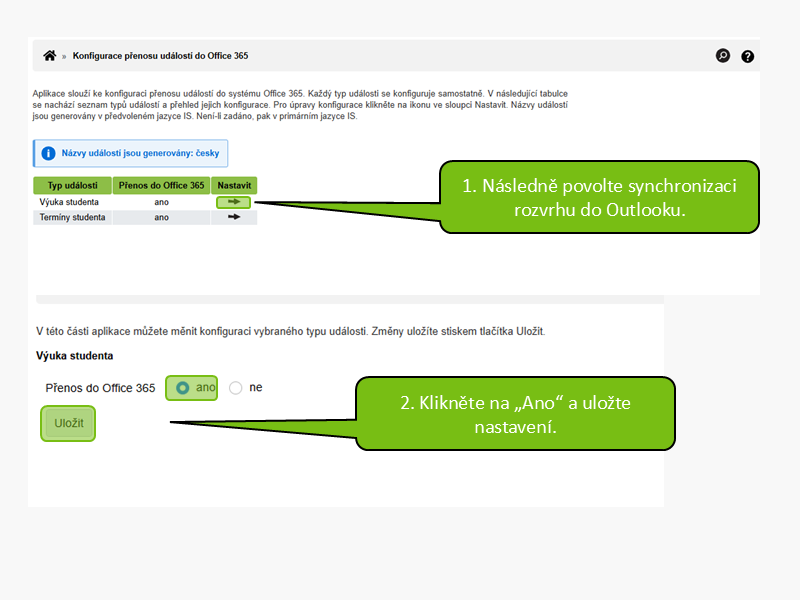This screenshot has height=600, width=800.
Task: Click the Nastavit arrow for Výuka studenta
Action: (x=234, y=201)
